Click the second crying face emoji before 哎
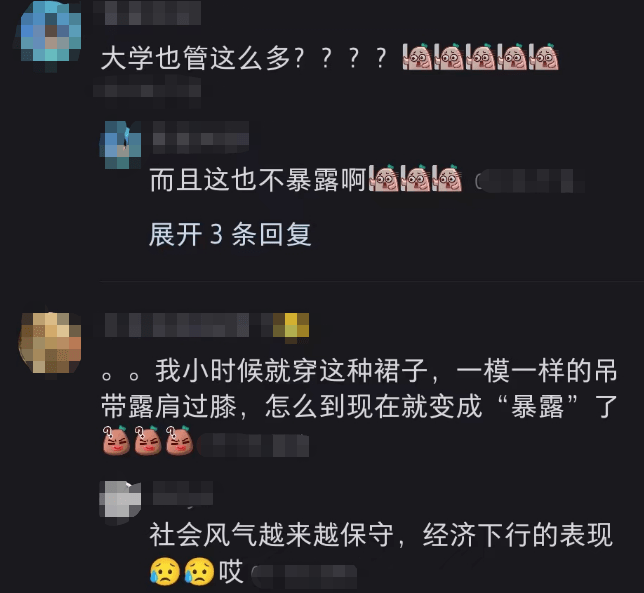 [199, 571]
